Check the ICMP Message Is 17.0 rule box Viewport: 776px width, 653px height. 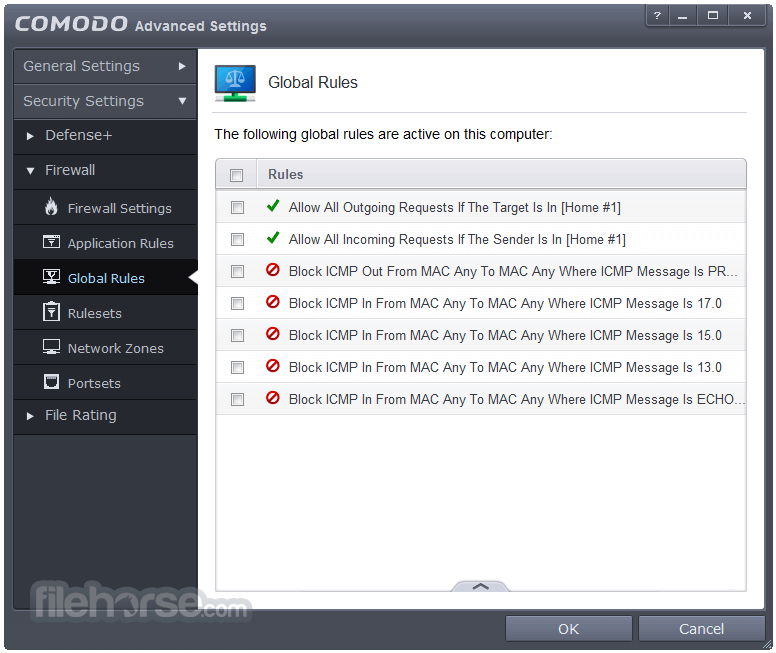click(238, 303)
